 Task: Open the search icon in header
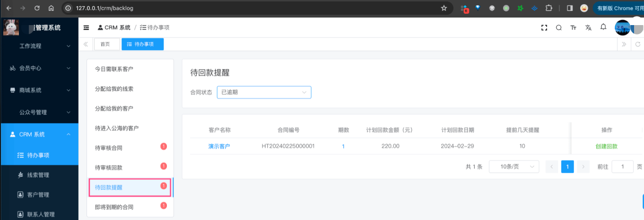pyautogui.click(x=558, y=28)
